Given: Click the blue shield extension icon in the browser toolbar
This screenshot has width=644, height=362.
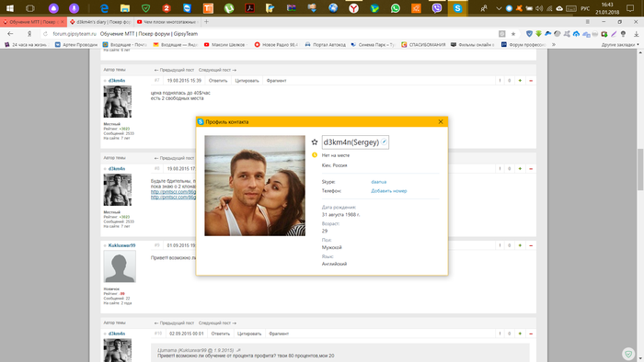Looking at the screenshot, I should (529, 34).
